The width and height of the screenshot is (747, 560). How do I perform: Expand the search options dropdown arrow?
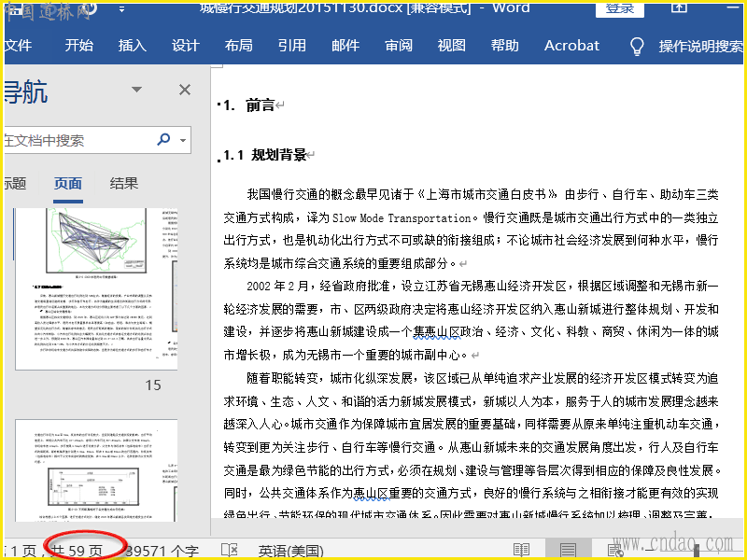(183, 140)
